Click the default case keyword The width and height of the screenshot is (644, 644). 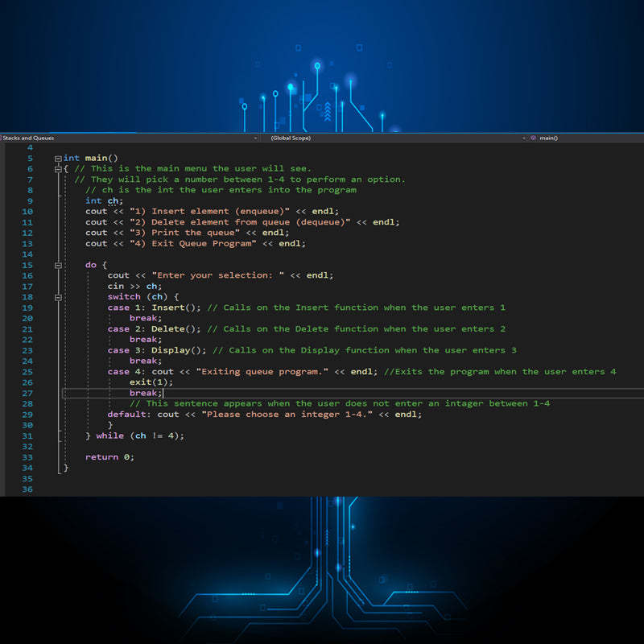(129, 415)
